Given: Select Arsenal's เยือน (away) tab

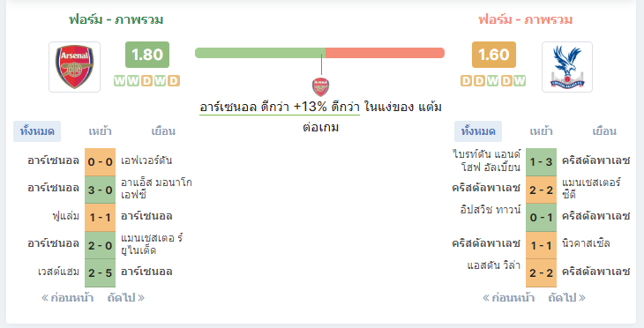Looking at the screenshot, I should tap(163, 131).
